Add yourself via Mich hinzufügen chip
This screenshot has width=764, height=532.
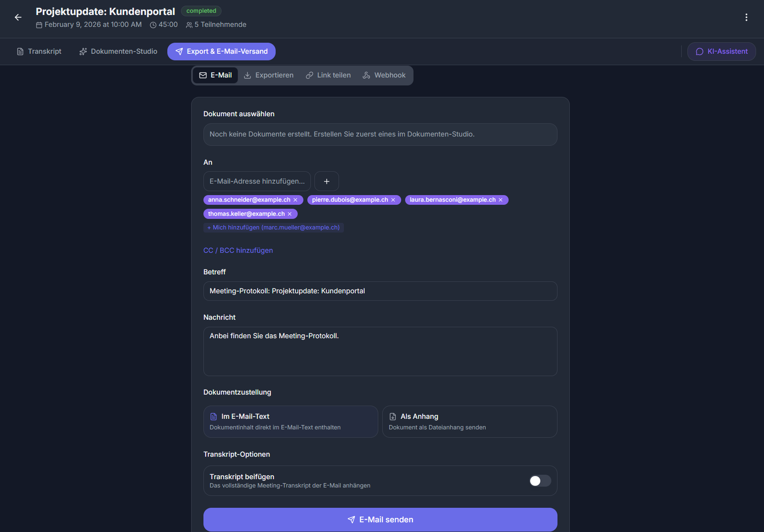[273, 227]
